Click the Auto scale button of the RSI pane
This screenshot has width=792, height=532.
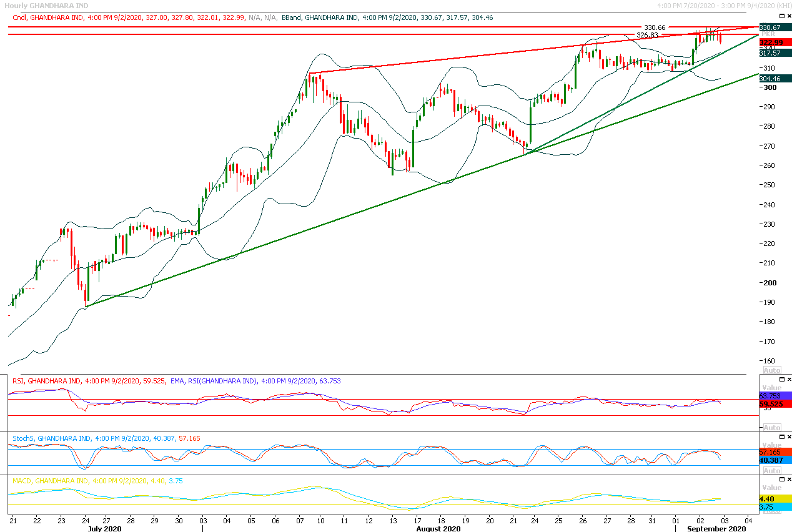[x=772, y=428]
